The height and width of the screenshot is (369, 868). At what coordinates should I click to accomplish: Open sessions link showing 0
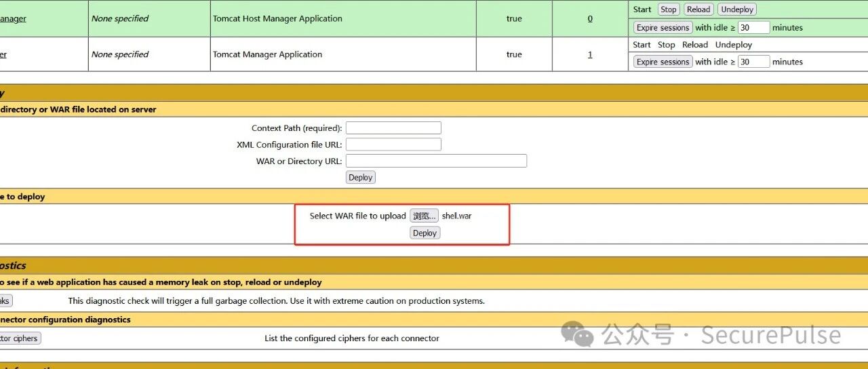590,18
